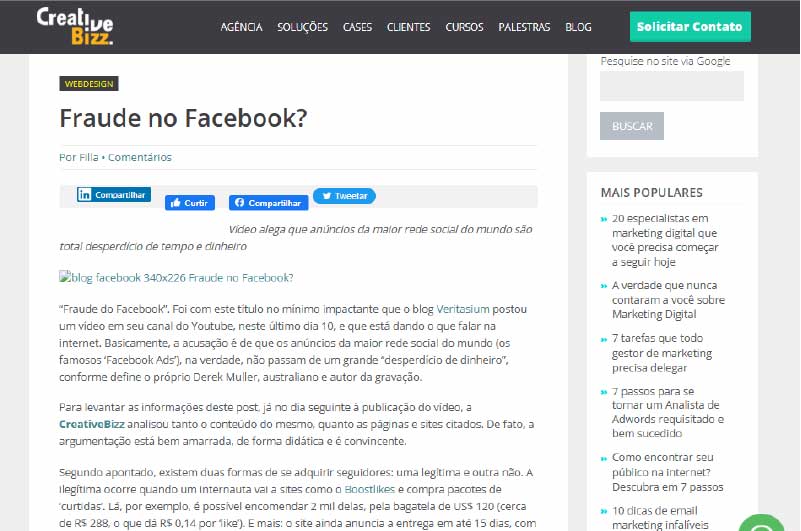Open the CLIENTES menu item
The width and height of the screenshot is (801, 531).
(408, 27)
